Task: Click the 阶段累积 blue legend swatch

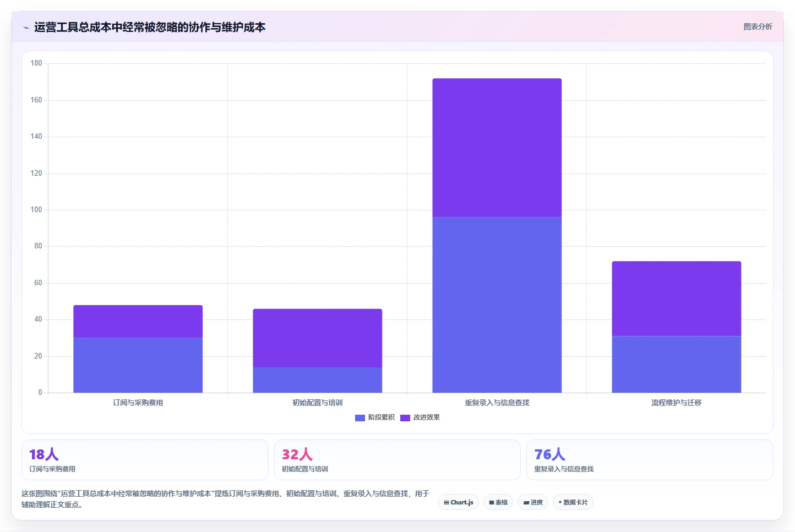Action: click(360, 417)
